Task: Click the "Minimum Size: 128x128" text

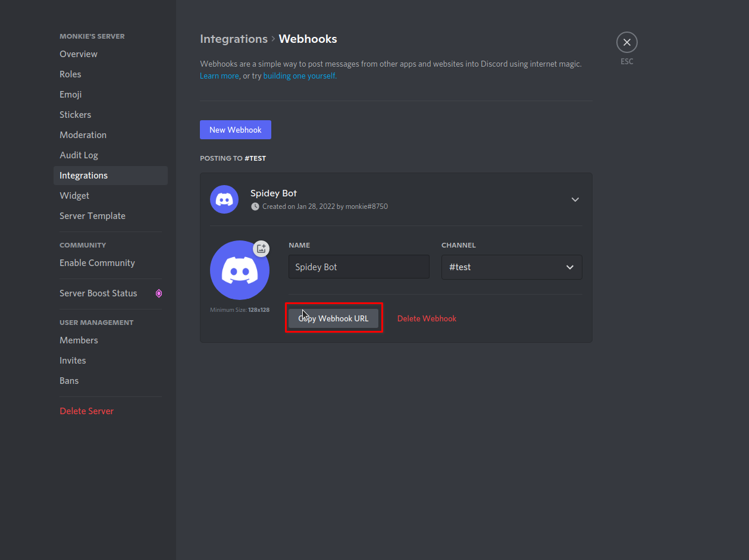Action: 240,309
